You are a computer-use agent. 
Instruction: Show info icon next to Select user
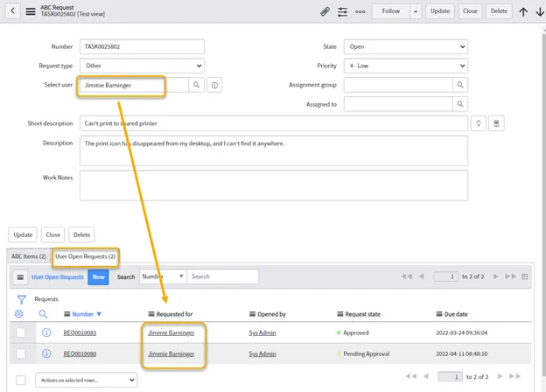214,85
